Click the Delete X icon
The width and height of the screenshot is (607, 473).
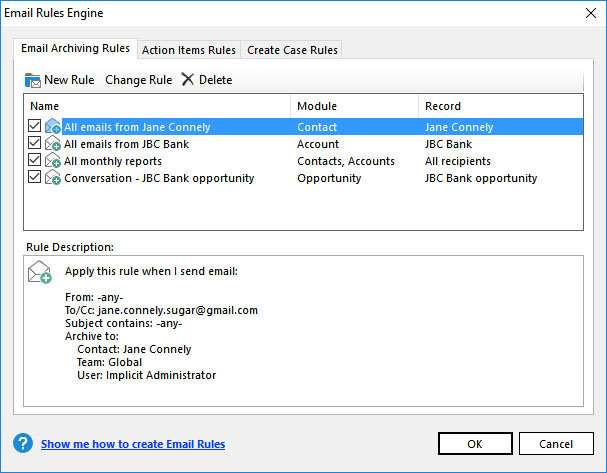(x=187, y=80)
